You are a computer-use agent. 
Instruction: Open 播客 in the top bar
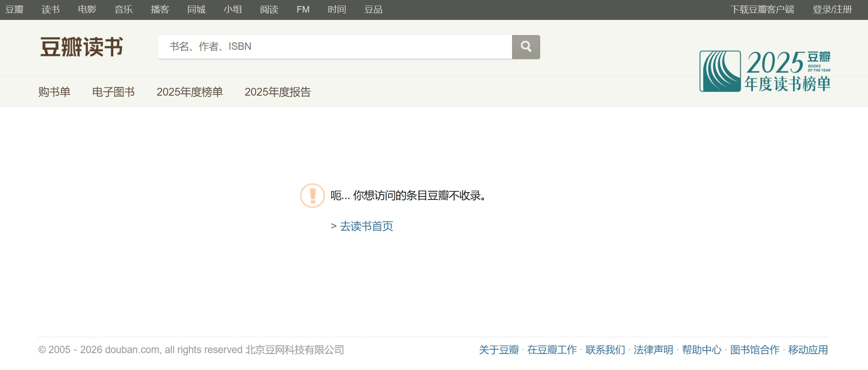(160, 10)
